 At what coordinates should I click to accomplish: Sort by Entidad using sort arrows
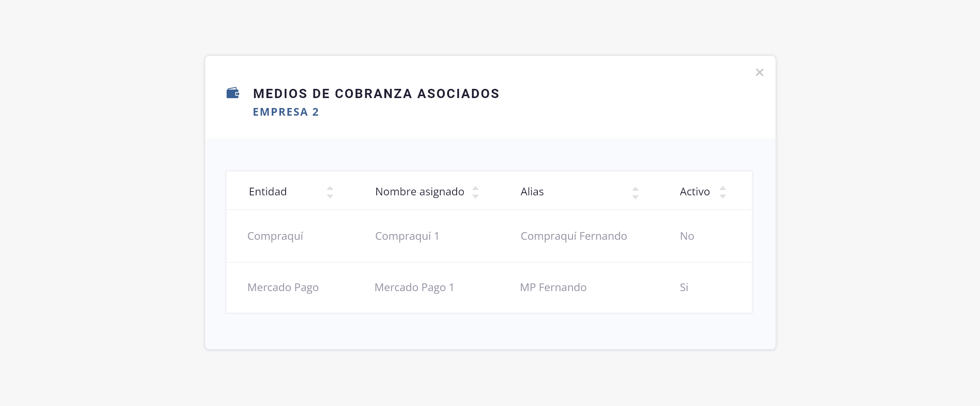click(x=330, y=192)
